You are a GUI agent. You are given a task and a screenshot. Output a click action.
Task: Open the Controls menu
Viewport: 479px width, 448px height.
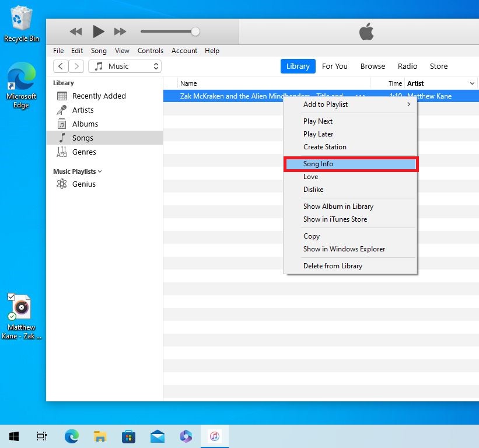click(151, 51)
